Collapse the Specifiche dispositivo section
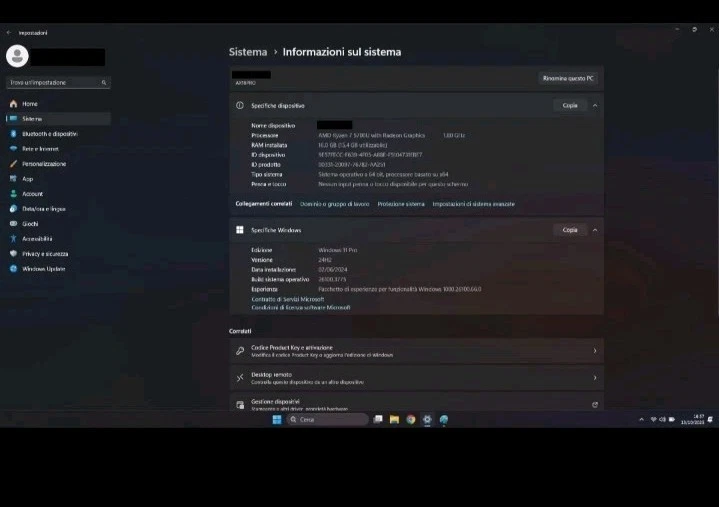 (595, 105)
